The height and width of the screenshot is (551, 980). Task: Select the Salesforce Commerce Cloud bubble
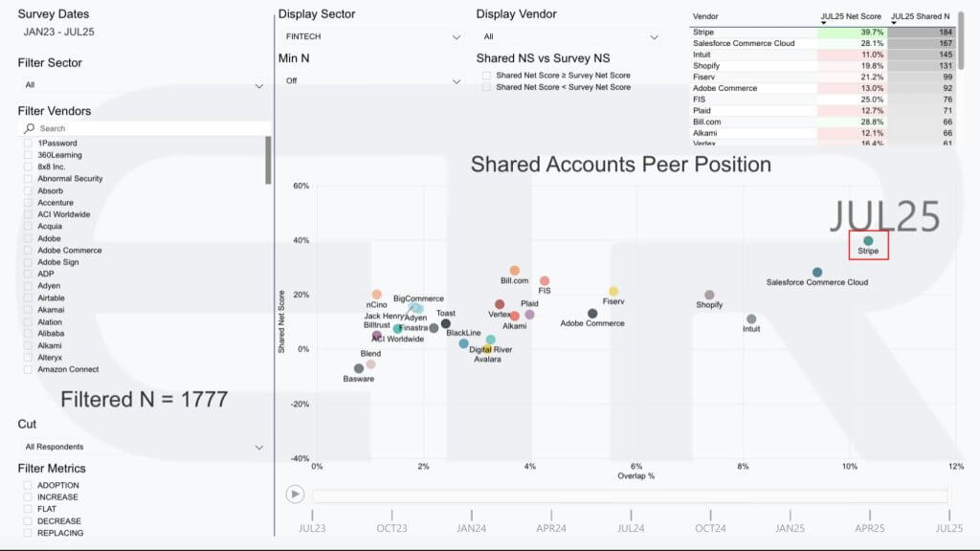(817, 273)
